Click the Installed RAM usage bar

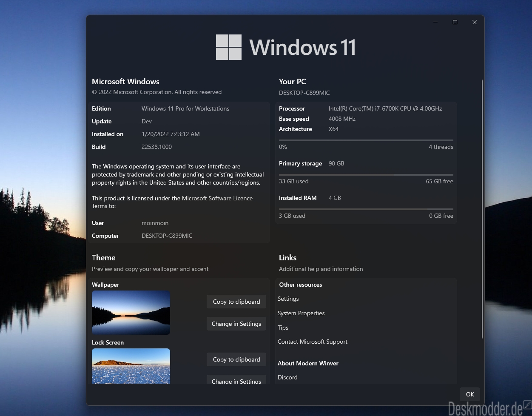366,209
